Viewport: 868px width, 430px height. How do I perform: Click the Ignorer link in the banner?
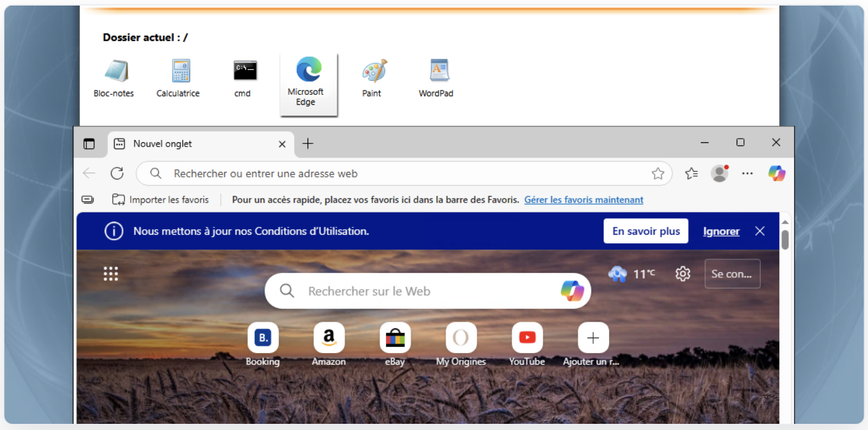click(721, 232)
